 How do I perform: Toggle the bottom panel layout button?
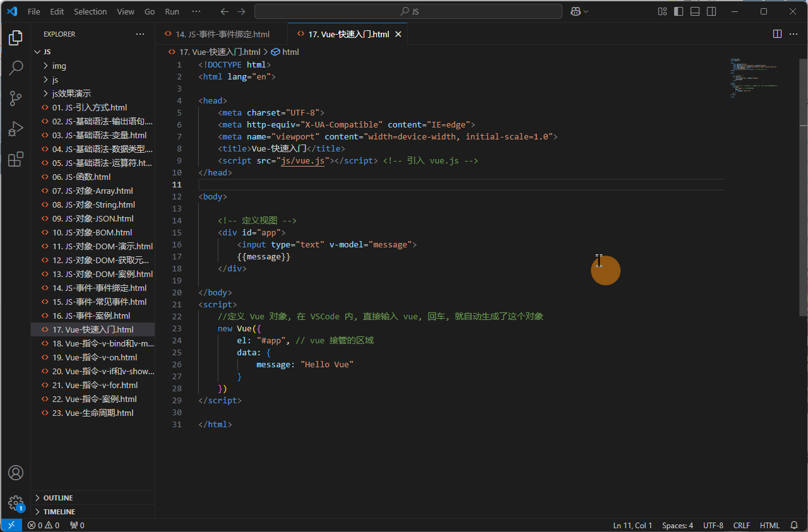[x=695, y=11]
